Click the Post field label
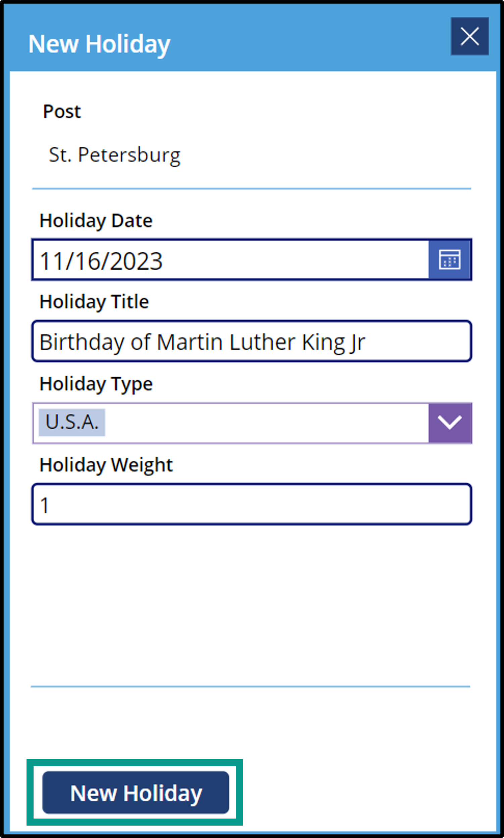Screen dimensions: 504x838 [62, 111]
